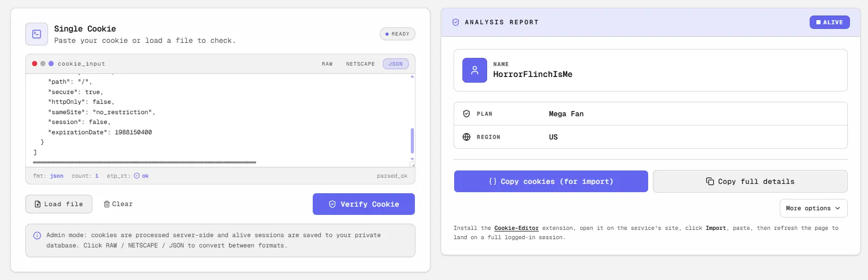Click the terminal icon beside Single Cookie
This screenshot has height=280, width=868.
37,34
